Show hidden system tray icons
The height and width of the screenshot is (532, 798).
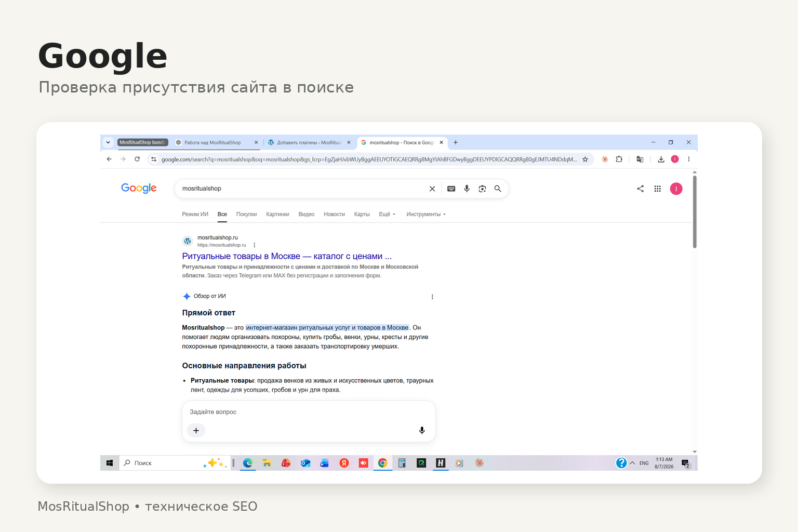pos(632,463)
